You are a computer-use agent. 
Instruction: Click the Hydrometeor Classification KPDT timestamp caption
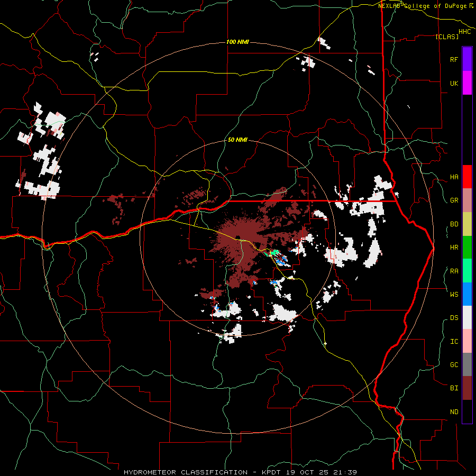[x=241, y=472]
